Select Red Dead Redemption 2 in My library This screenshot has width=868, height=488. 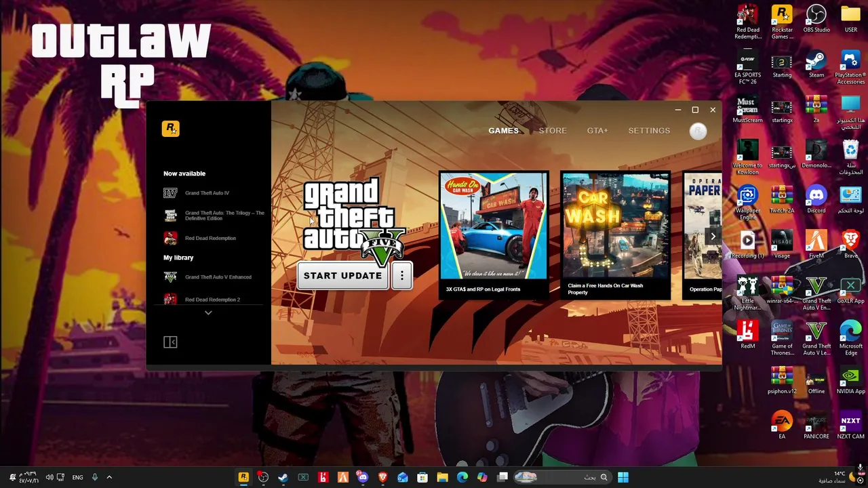tap(202, 299)
